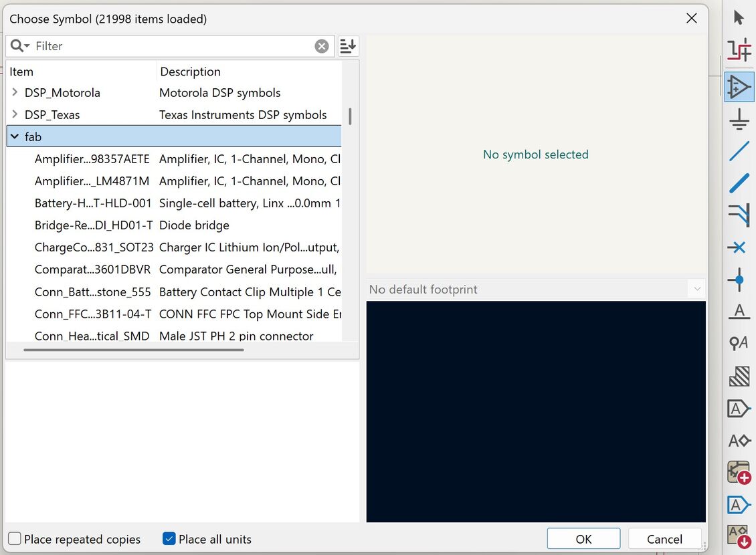Click the Add Hierarchical Sheet tool

coord(739,472)
